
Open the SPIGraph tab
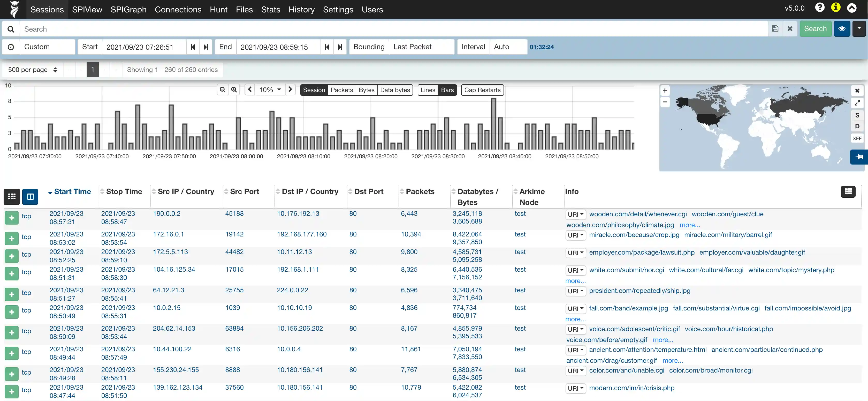click(x=128, y=10)
